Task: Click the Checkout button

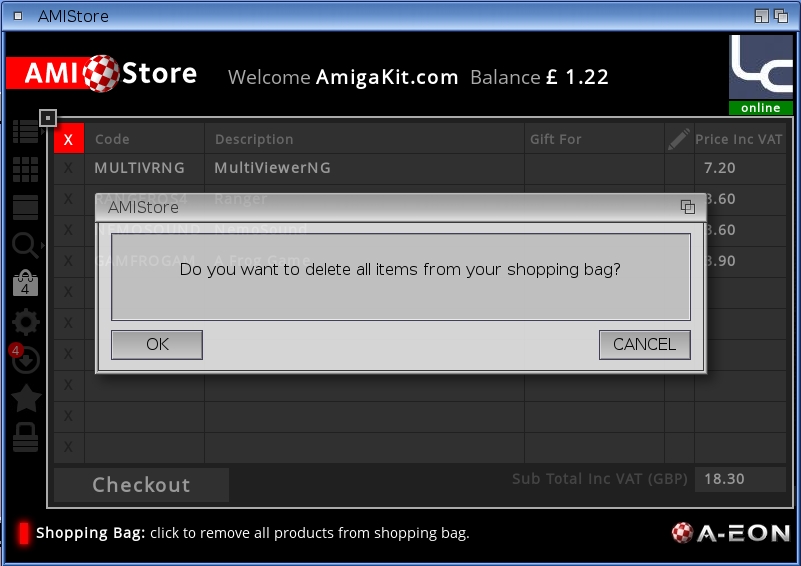Action: 141,485
